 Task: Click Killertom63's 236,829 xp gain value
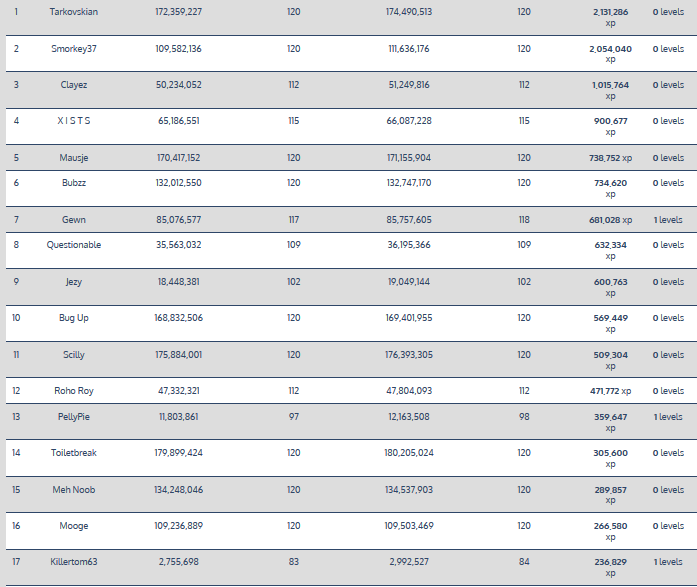click(x=609, y=562)
